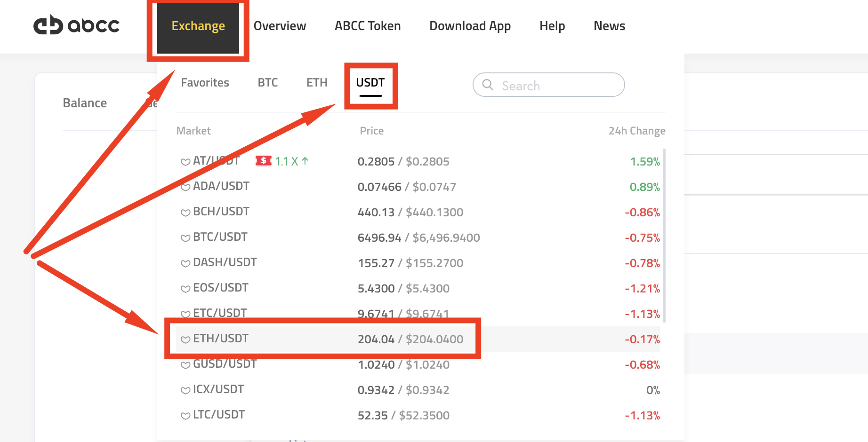868x442 pixels.
Task: Click the market Search input field
Action: point(555,86)
